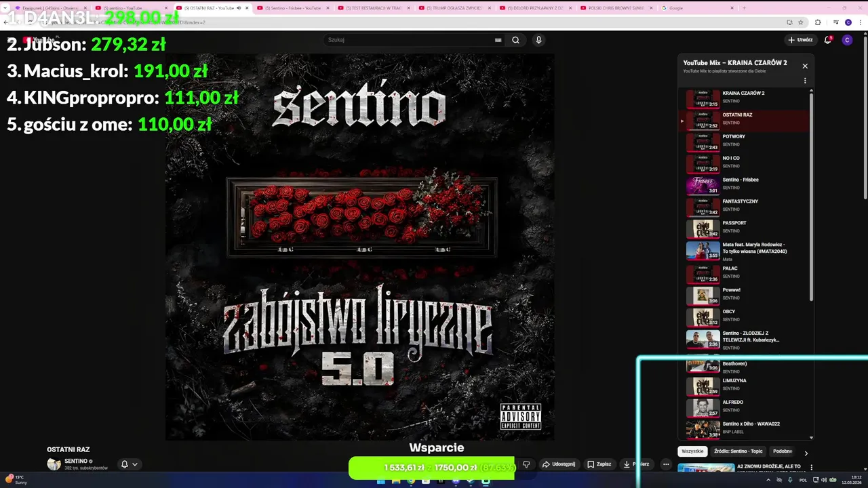Select Źródło: Sentino - Topic chip
868x488 pixels.
738,451
